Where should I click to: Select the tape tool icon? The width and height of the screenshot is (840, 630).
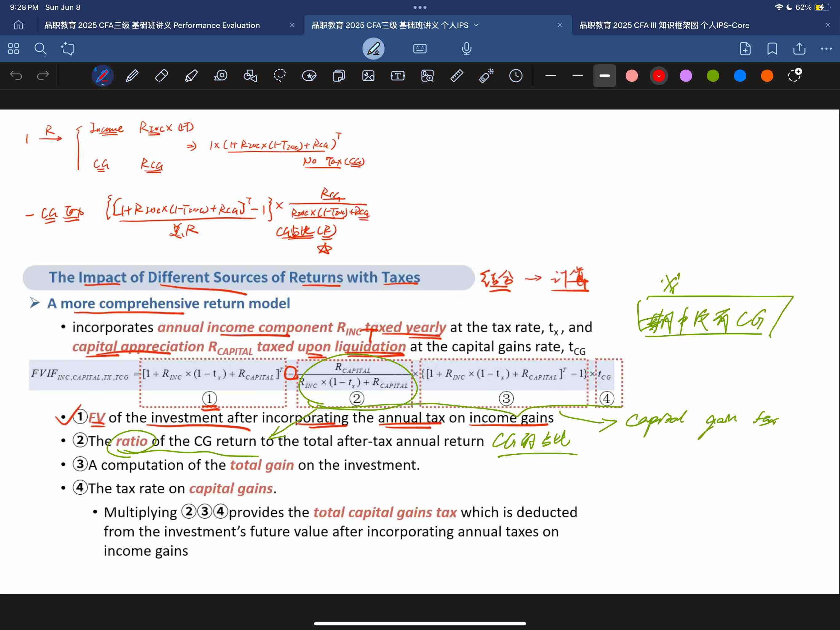coord(221,76)
